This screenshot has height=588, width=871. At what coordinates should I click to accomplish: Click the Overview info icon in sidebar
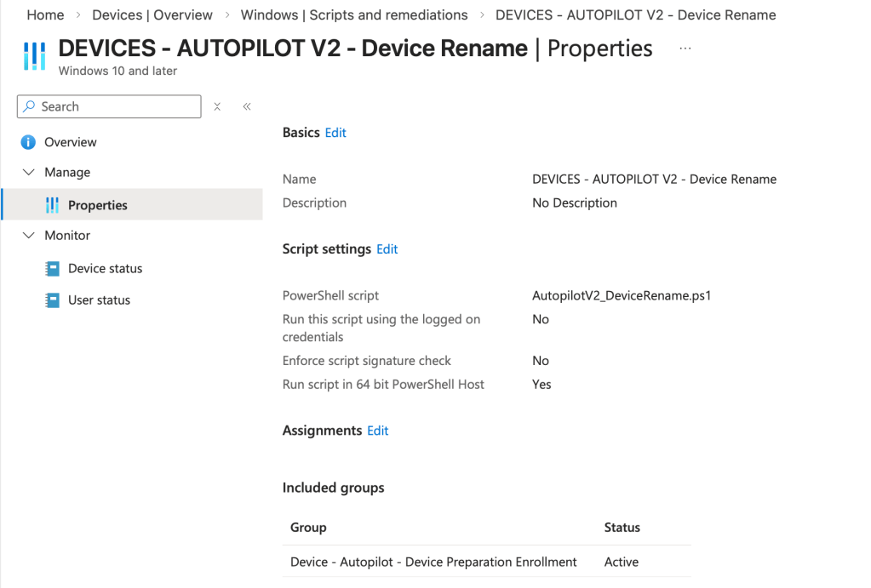(x=28, y=142)
